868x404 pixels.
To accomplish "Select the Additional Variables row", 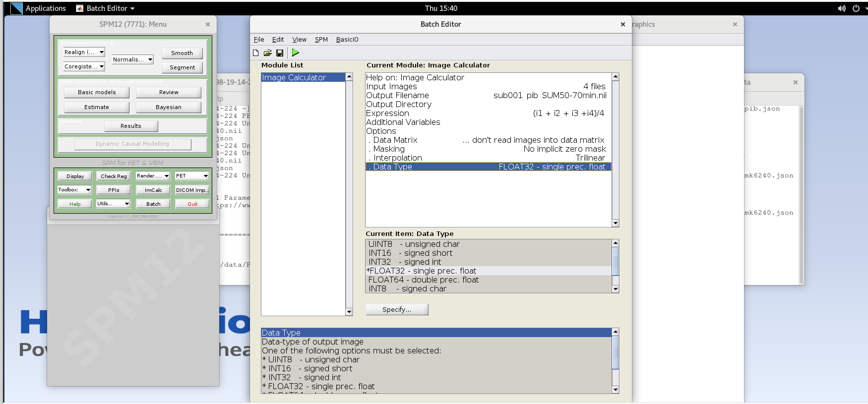I will coord(489,122).
